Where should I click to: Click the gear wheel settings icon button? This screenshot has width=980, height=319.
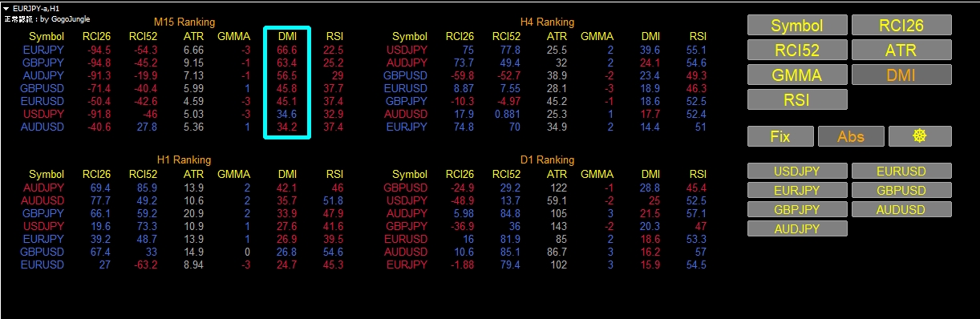(x=920, y=136)
